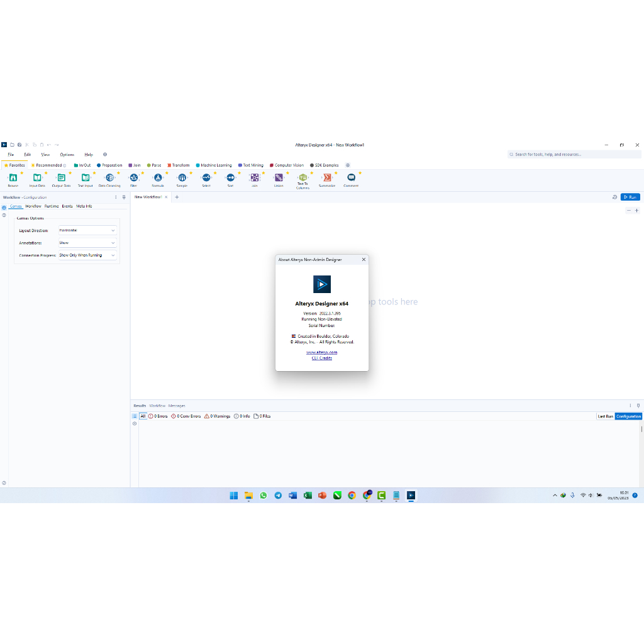
Task: Open the www.alteryx.com link
Action: (x=322, y=353)
